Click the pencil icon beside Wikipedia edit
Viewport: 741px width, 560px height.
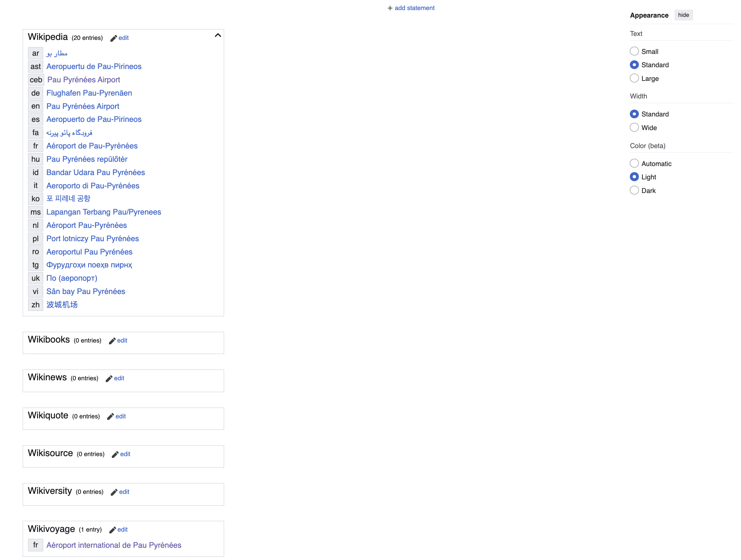[x=114, y=38]
